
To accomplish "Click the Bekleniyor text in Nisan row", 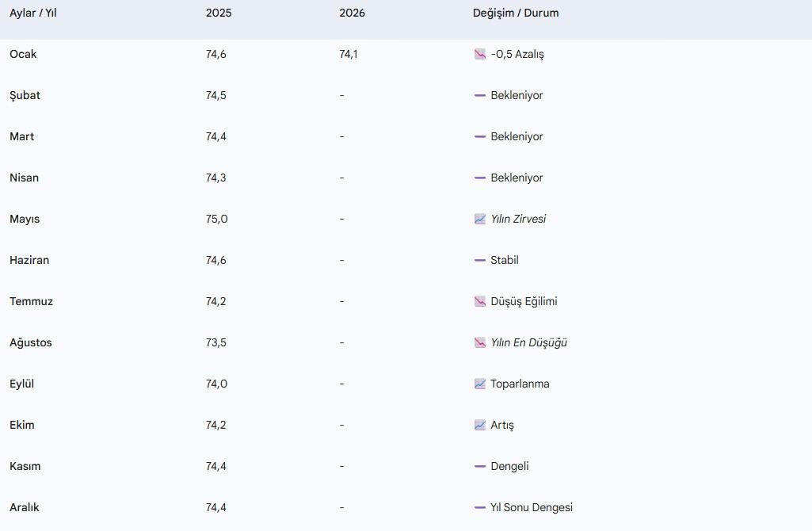I will 517,178.
